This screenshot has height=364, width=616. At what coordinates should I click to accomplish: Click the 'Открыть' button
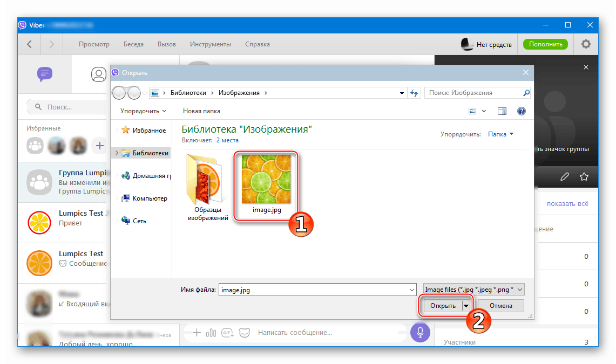point(443,305)
